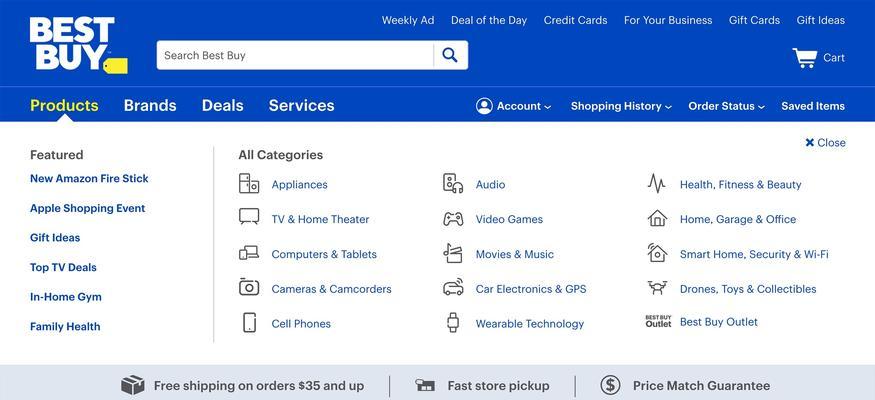Select the Computers & Tablets text

coord(324,254)
